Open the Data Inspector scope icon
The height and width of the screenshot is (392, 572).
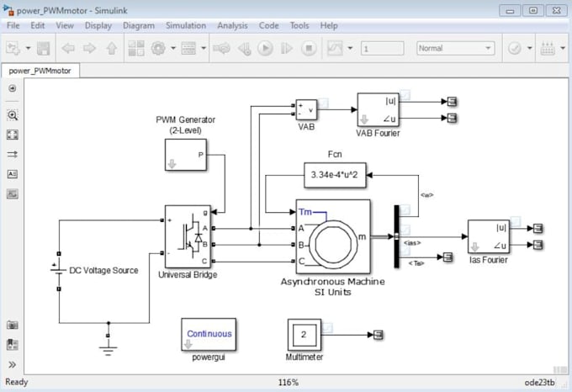point(335,48)
